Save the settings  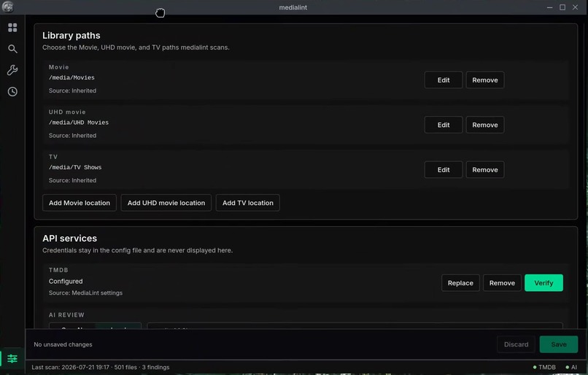click(558, 344)
